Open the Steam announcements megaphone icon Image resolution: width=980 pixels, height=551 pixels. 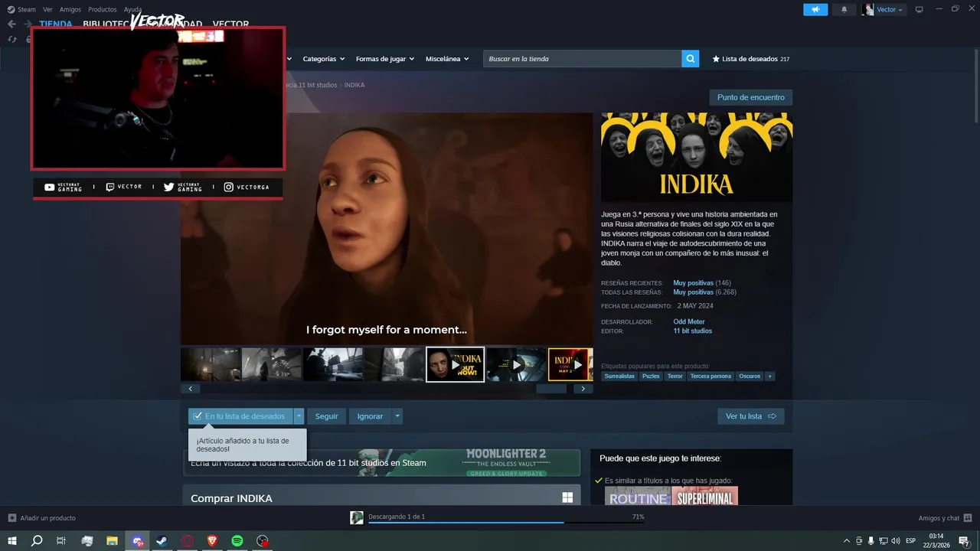815,9
